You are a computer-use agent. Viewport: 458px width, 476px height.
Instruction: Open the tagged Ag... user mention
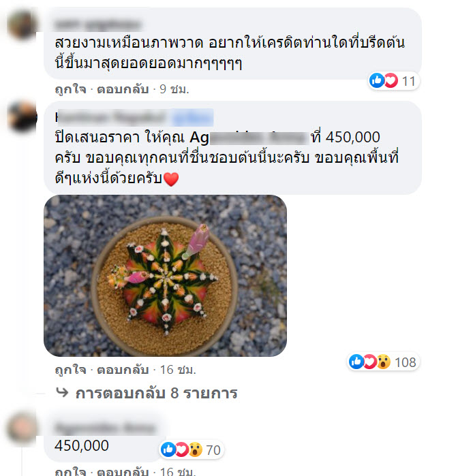[x=249, y=138]
